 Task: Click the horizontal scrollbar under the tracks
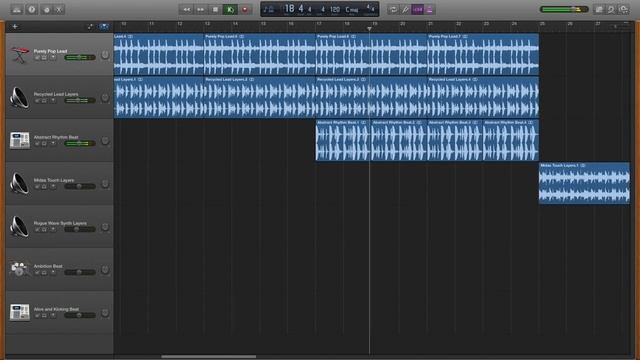tap(209, 356)
